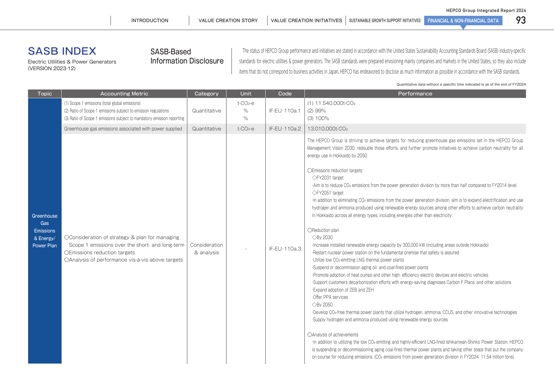Select VALUE CREATION INITIATIVES tab
554x392 pixels.
point(306,21)
